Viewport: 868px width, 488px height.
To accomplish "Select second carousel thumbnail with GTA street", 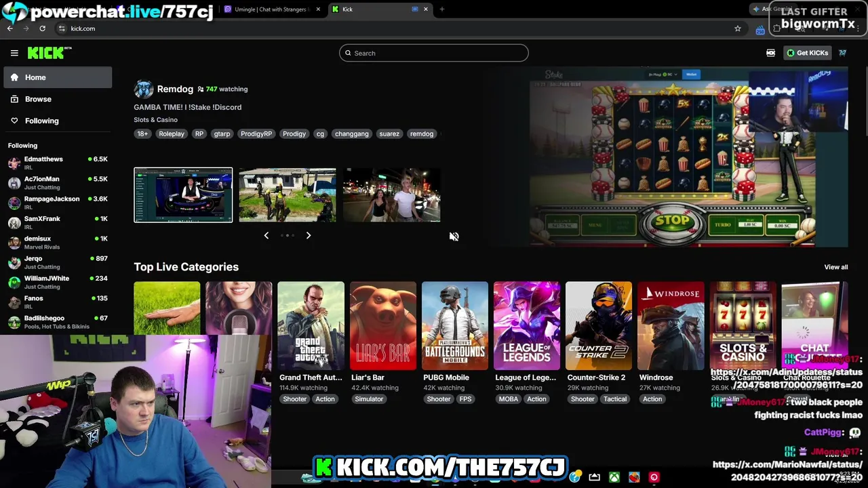I will click(x=288, y=195).
